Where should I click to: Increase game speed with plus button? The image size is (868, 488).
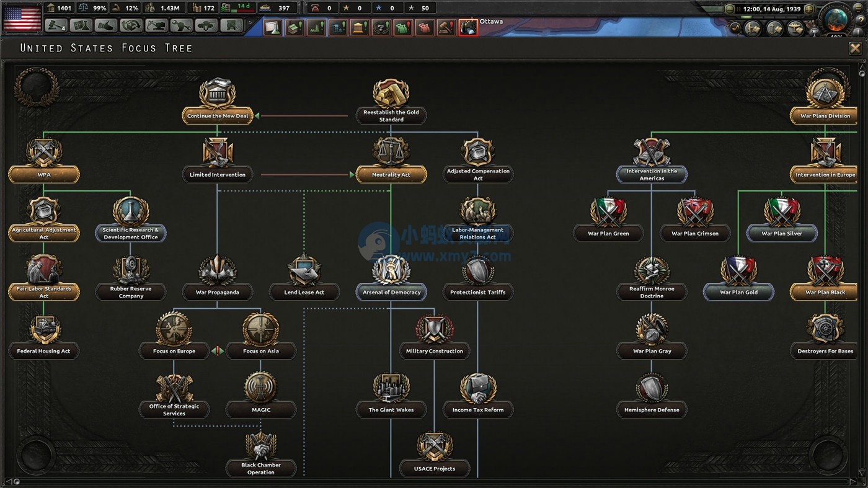pos(808,9)
